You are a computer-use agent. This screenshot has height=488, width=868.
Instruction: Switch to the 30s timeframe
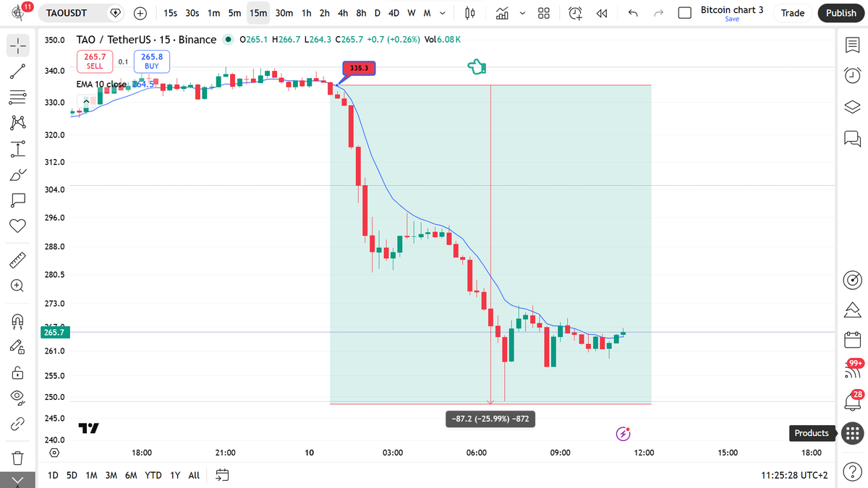coord(192,13)
